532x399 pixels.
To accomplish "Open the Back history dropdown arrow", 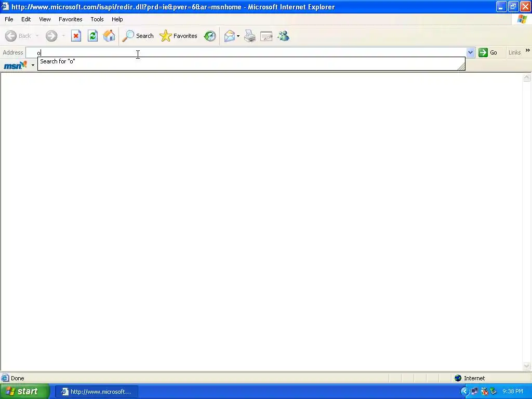I will coord(37,36).
